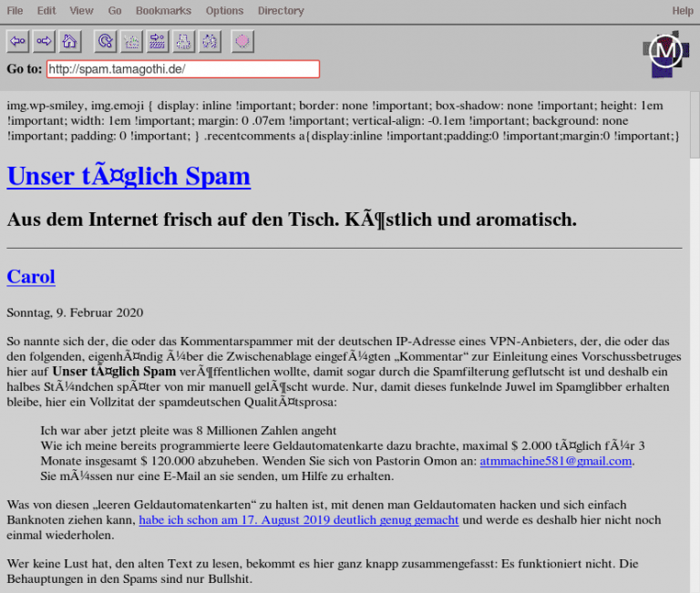Open the File menu
The height and width of the screenshot is (593, 700).
click(x=15, y=11)
